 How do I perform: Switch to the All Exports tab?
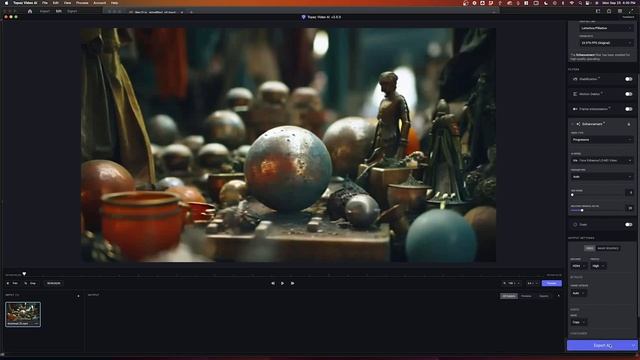pyautogui.click(x=509, y=296)
